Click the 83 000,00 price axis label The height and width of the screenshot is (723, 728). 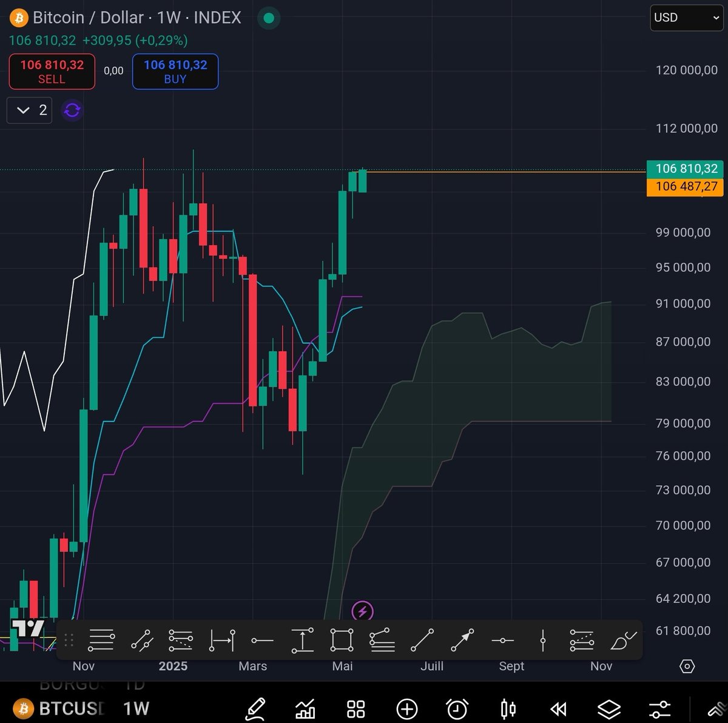682,382
